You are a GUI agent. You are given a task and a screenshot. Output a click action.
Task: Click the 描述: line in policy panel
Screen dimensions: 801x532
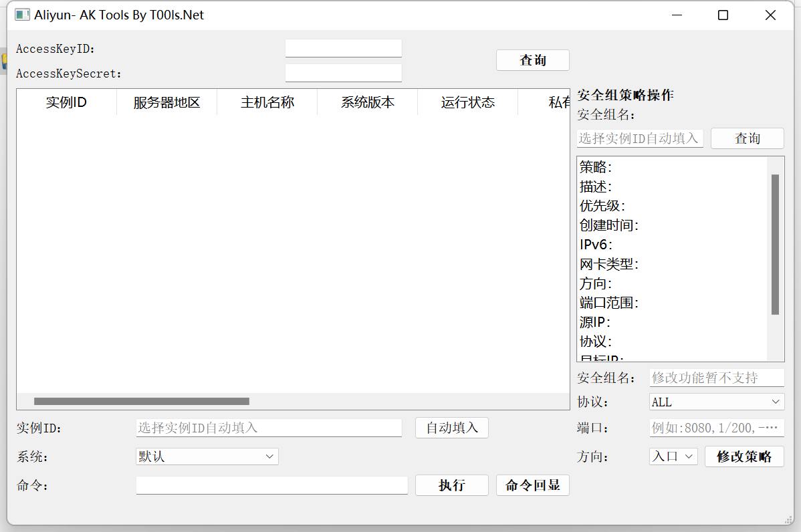(x=596, y=186)
